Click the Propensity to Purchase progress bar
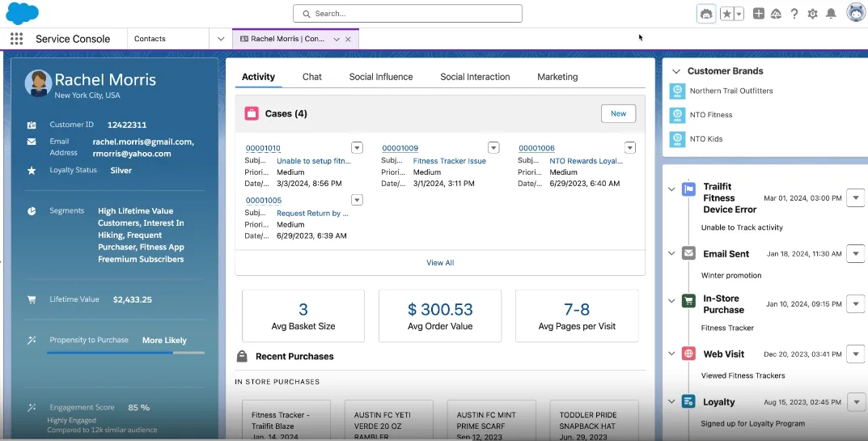This screenshot has height=441, width=868. pyautogui.click(x=125, y=352)
